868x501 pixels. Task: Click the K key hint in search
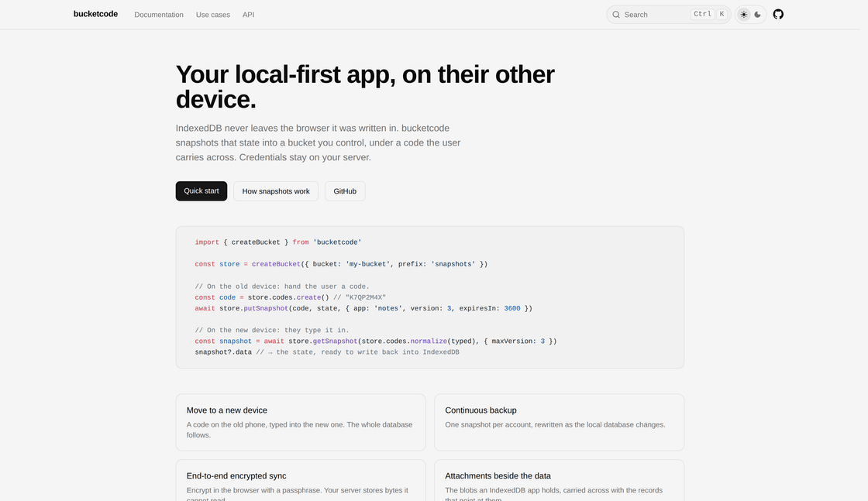tap(722, 15)
